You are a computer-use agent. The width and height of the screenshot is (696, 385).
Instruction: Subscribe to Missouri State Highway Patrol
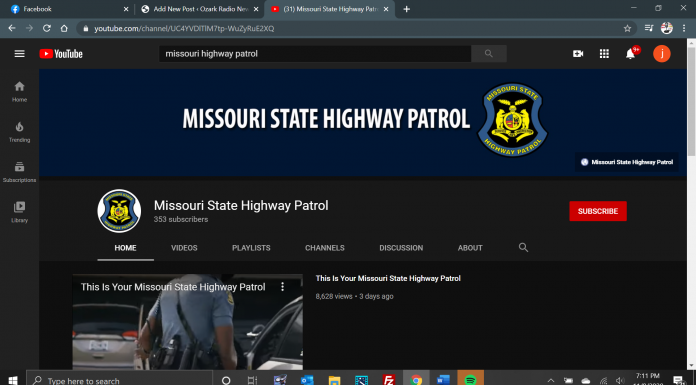click(598, 211)
